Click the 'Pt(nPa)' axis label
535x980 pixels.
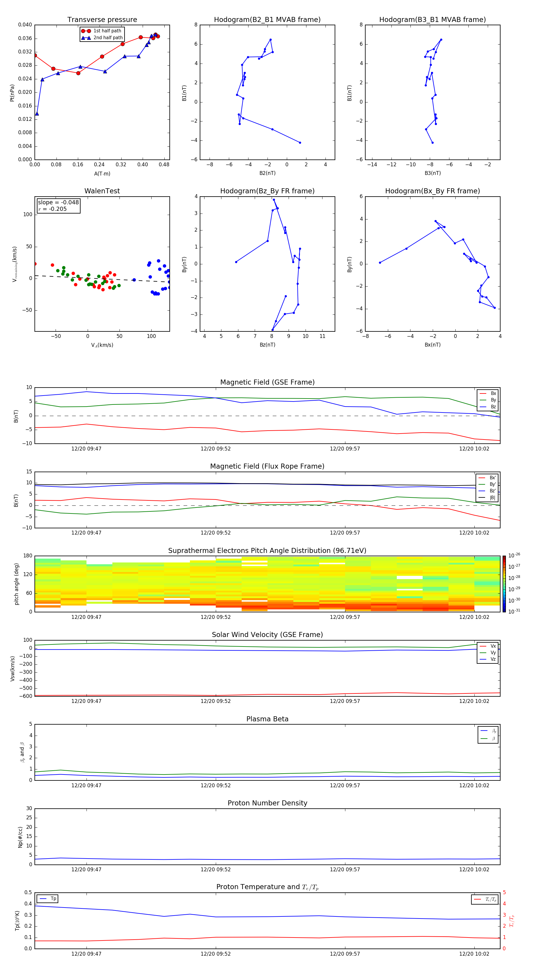click(x=12, y=93)
